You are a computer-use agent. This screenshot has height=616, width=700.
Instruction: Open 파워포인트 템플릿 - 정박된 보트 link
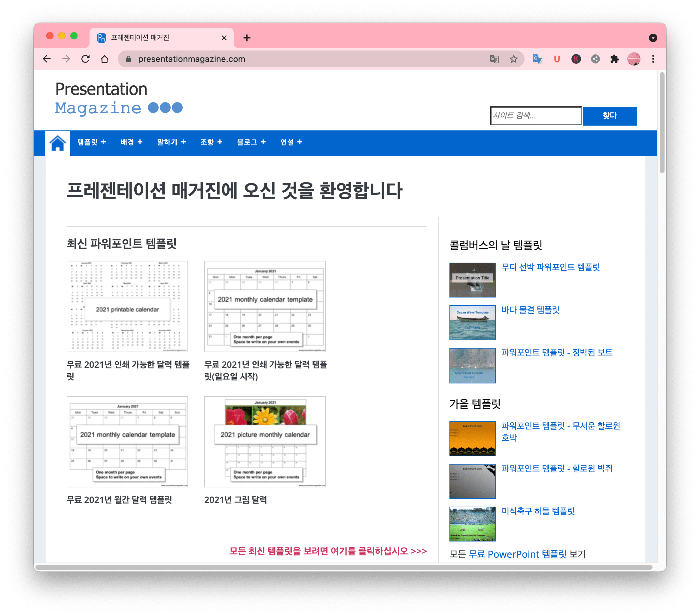click(557, 352)
